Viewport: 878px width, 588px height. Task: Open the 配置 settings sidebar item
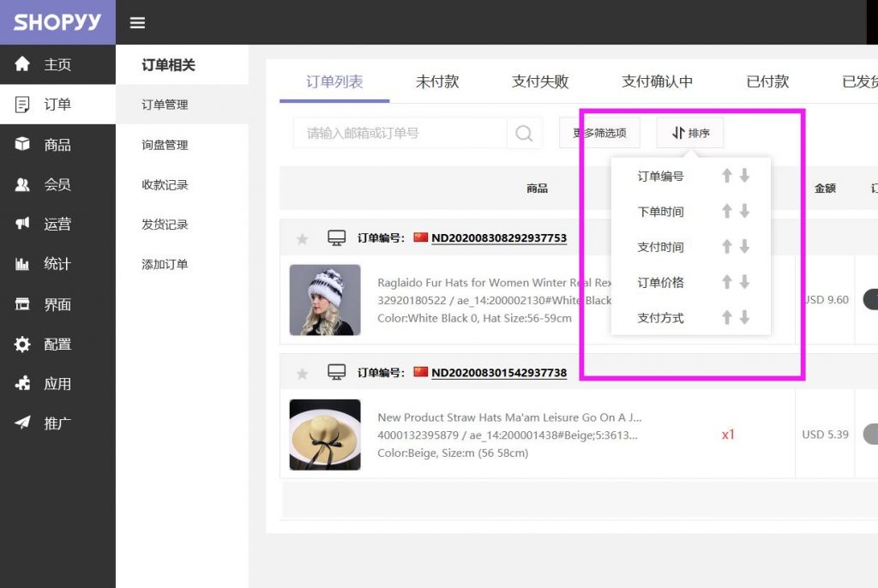57,344
